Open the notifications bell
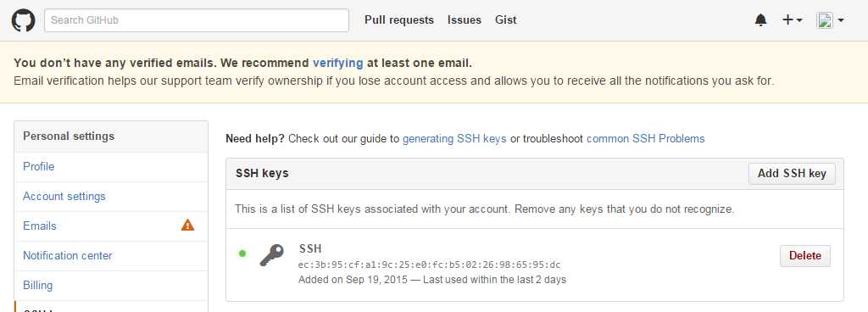The height and width of the screenshot is (312, 868). coord(761,20)
